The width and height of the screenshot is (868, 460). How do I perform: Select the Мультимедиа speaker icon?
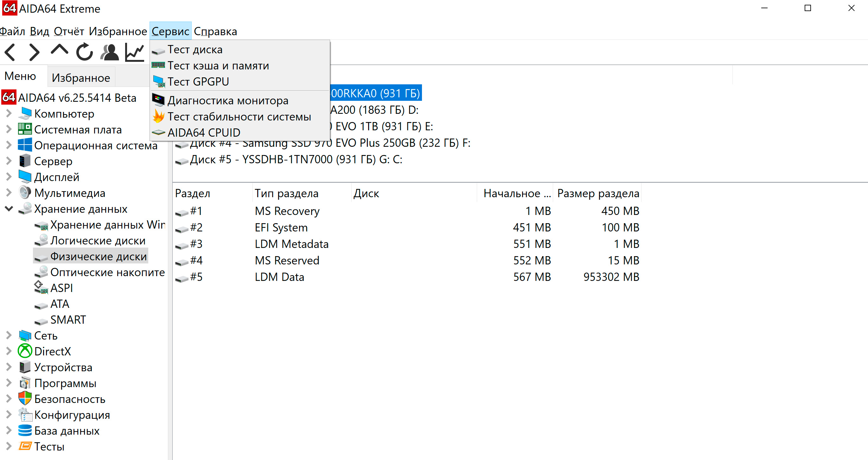(x=25, y=192)
